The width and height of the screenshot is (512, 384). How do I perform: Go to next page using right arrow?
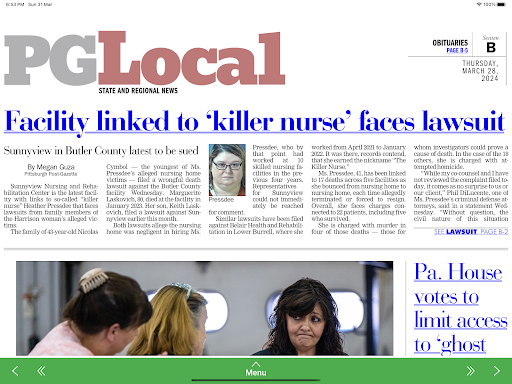[x=497, y=371]
